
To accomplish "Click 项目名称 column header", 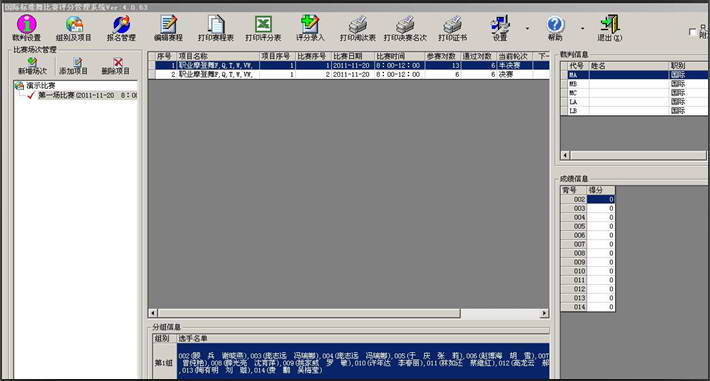I will click(x=218, y=56).
